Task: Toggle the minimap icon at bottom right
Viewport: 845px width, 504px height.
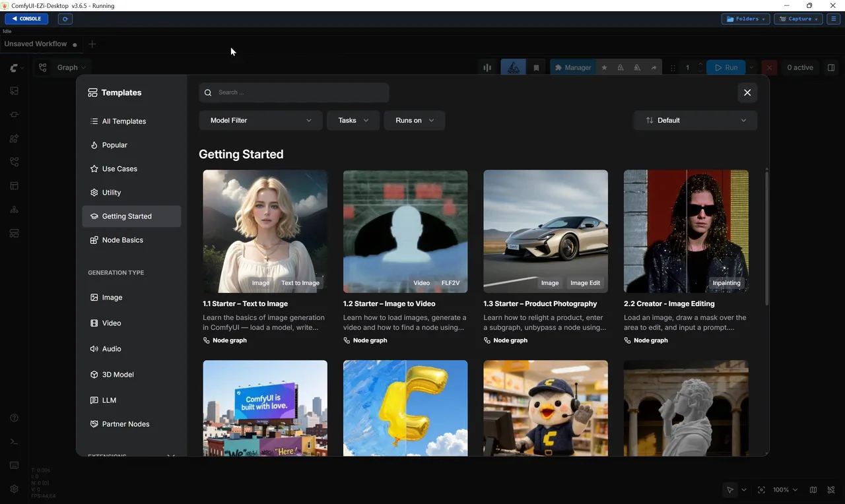Action: pos(813,490)
